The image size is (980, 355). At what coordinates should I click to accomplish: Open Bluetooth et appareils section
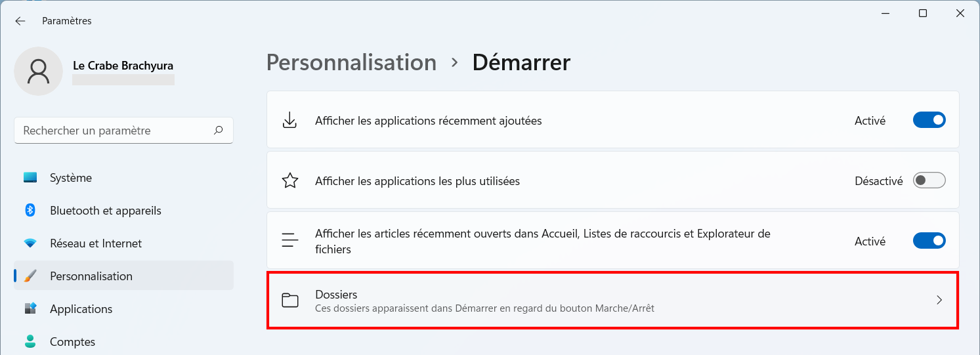click(x=123, y=211)
